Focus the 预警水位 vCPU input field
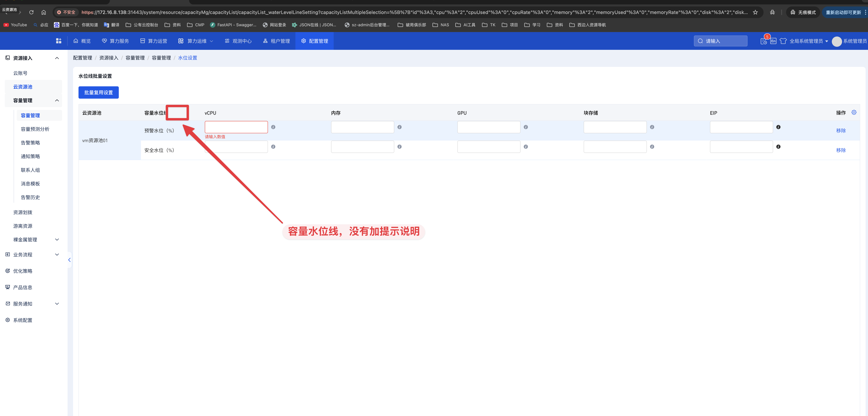The width and height of the screenshot is (868, 416). click(x=236, y=127)
